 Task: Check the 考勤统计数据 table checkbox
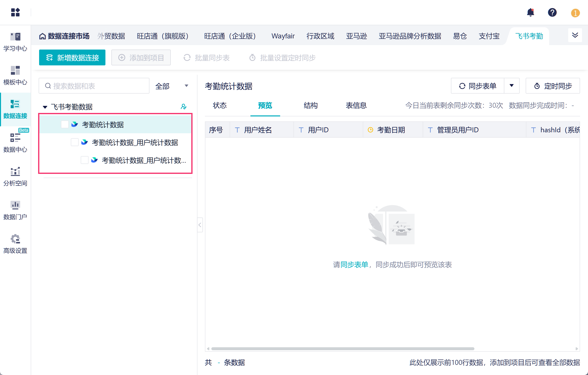point(65,124)
